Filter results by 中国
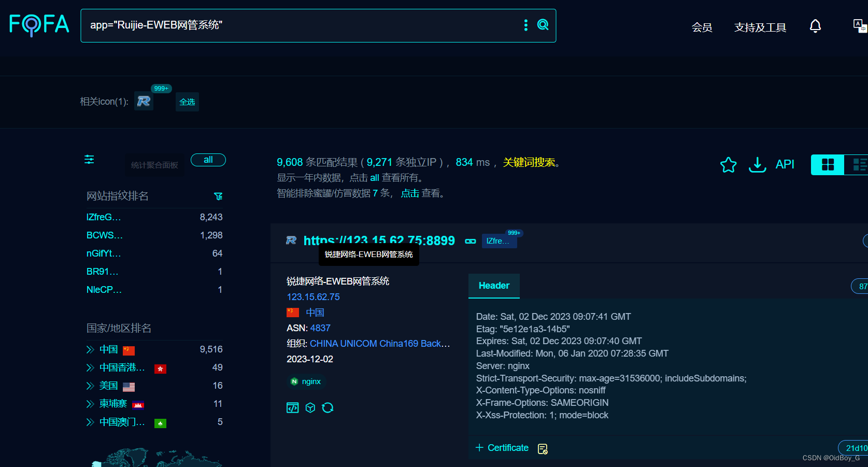Screen dimensions: 868x467 109,349
